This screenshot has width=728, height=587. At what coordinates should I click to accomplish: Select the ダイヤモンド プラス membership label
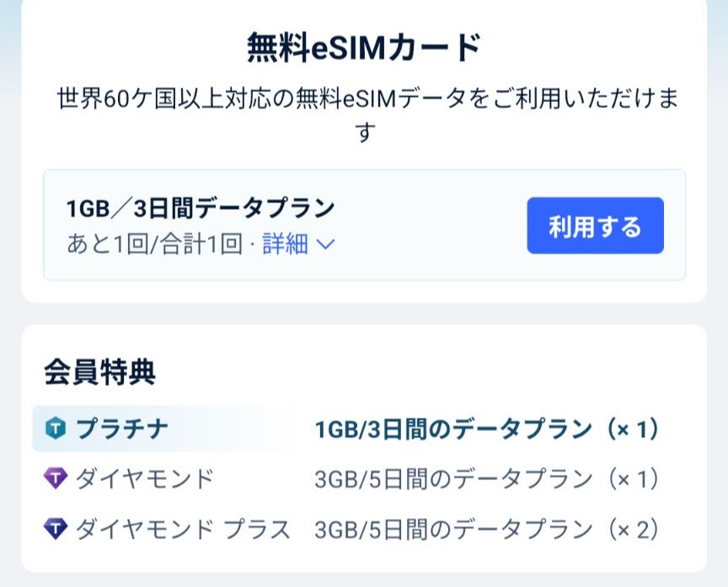click(183, 529)
